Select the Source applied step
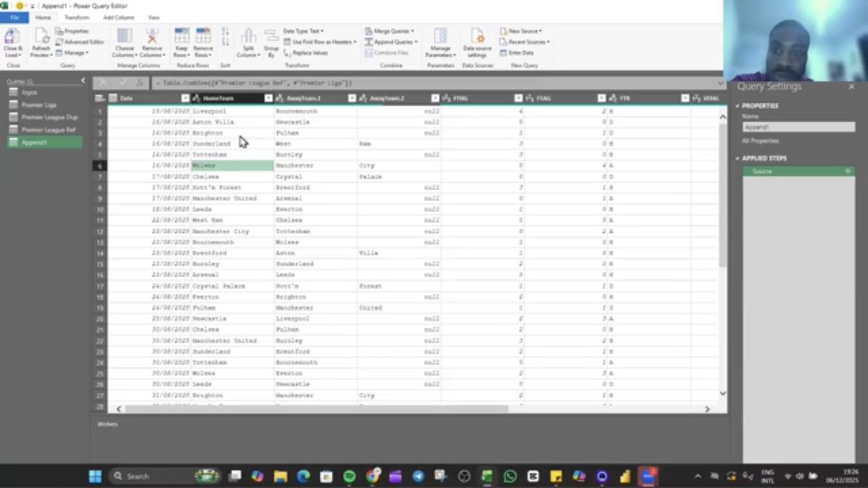Viewport: 868px width, 488px height. [799, 171]
